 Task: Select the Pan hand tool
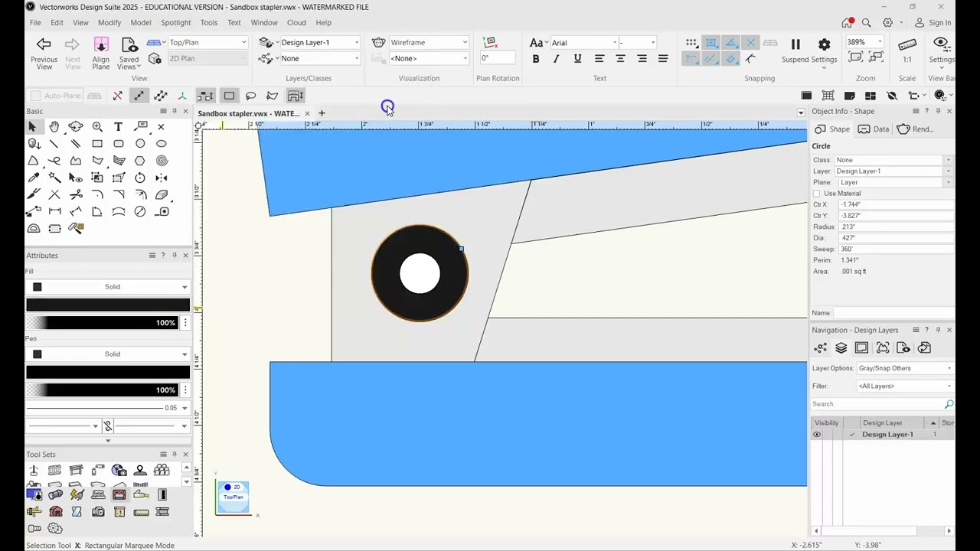[54, 127]
